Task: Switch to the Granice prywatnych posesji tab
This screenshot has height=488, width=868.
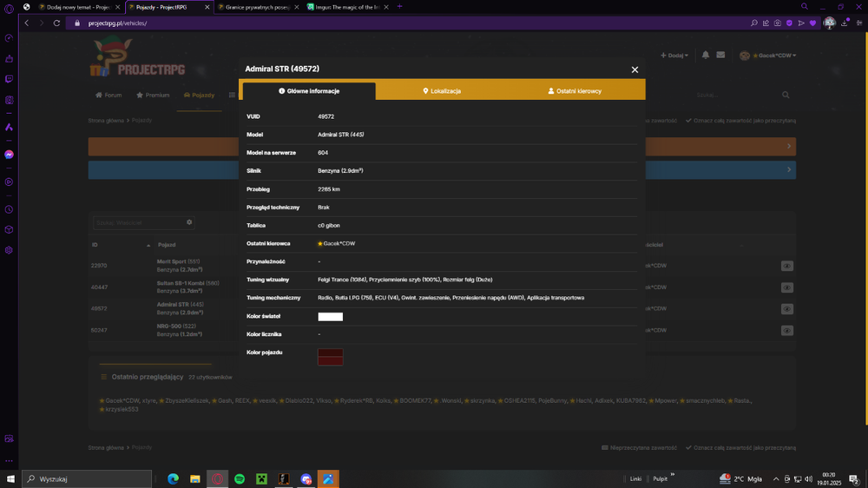Action: pos(257,7)
